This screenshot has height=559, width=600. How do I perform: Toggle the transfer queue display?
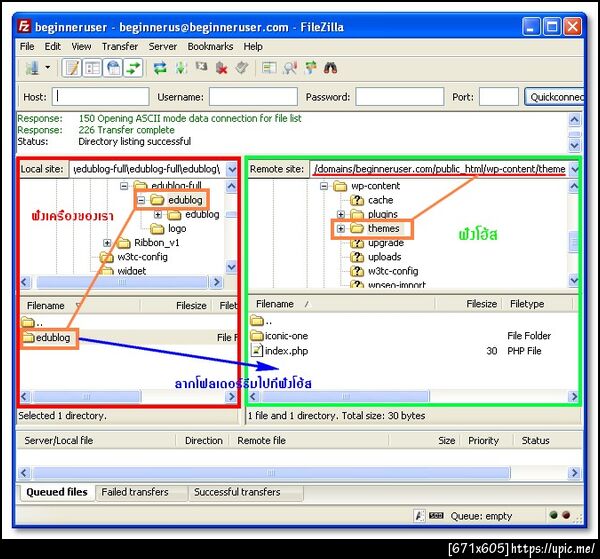point(133,68)
